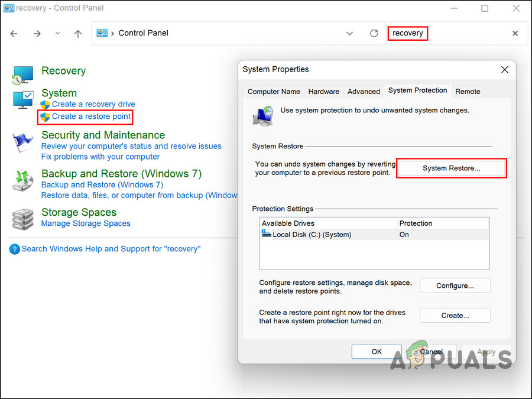
Task: Open Restore data, files, or computer link
Action: coord(140,196)
